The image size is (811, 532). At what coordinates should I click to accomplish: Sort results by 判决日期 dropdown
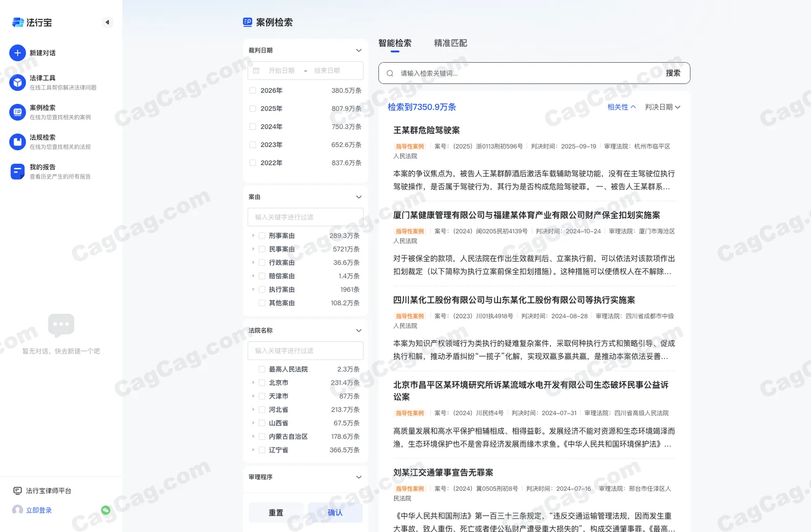pos(662,107)
